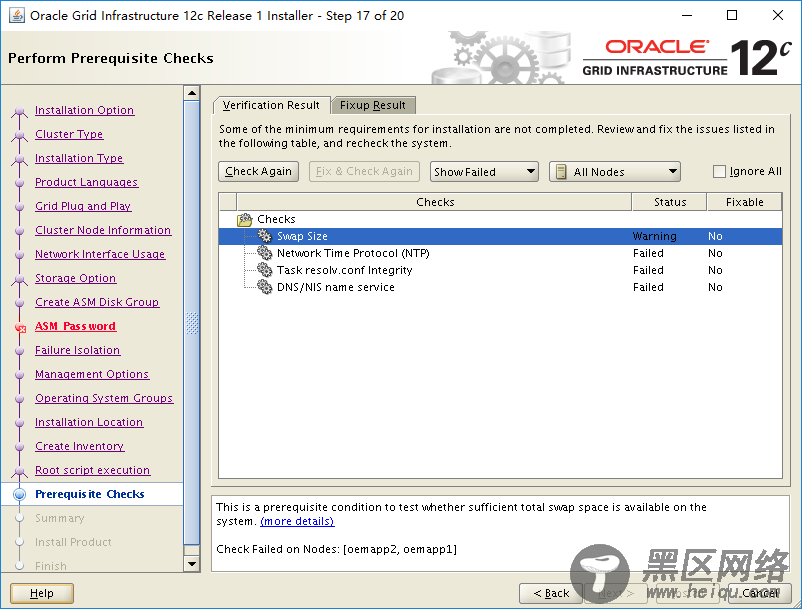Click the Status column header

click(x=670, y=202)
